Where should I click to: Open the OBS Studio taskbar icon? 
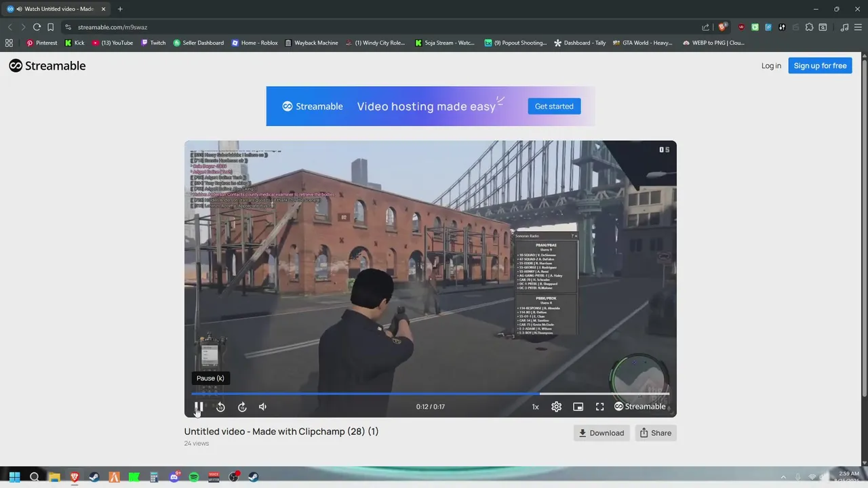click(234, 477)
